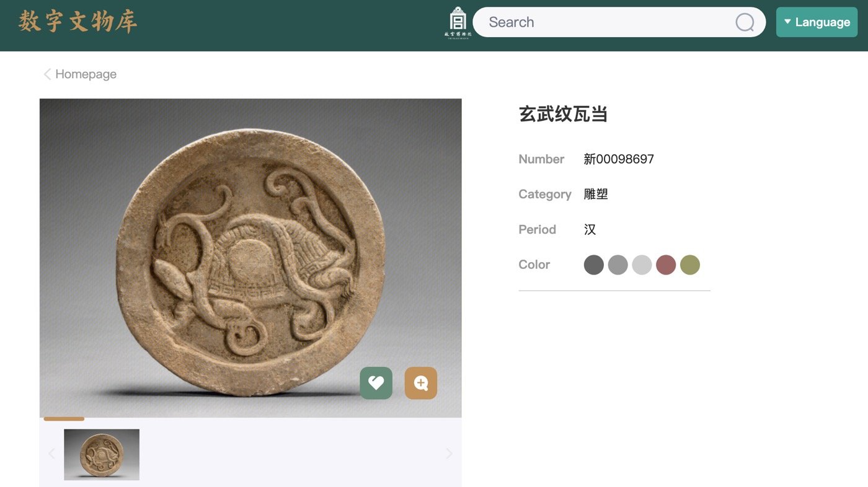The width and height of the screenshot is (868, 487).
Task: Favorite the artifact with the heart icon
Action: pos(376,383)
